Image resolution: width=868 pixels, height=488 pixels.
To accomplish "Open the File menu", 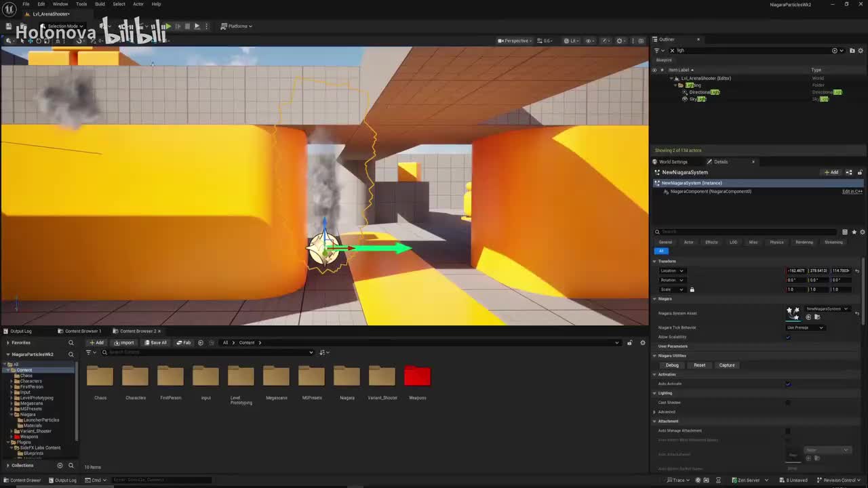I will coord(26,4).
